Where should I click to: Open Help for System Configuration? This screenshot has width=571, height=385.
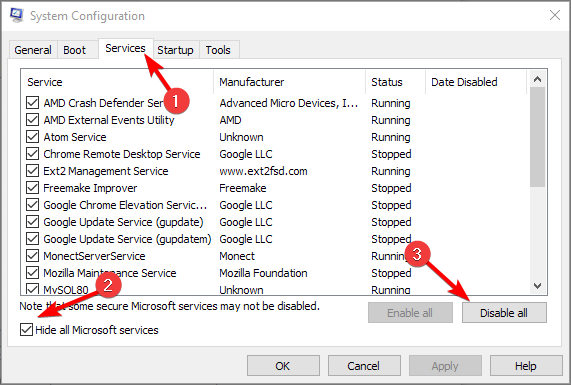click(x=526, y=366)
